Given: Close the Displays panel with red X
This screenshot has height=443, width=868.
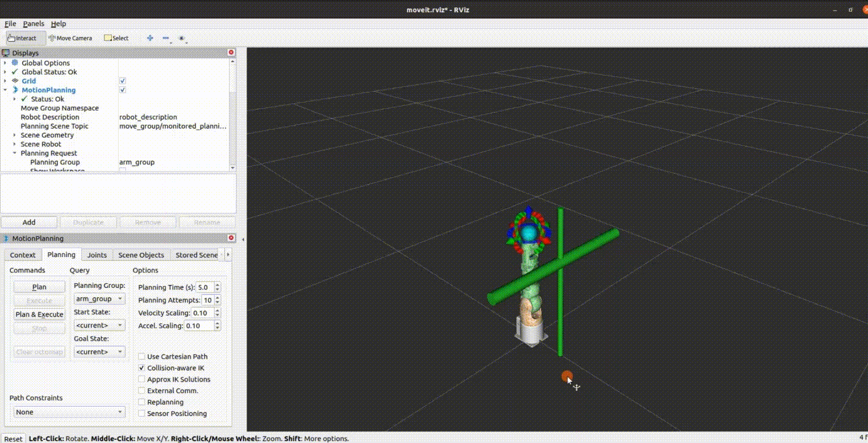Looking at the screenshot, I should (231, 53).
